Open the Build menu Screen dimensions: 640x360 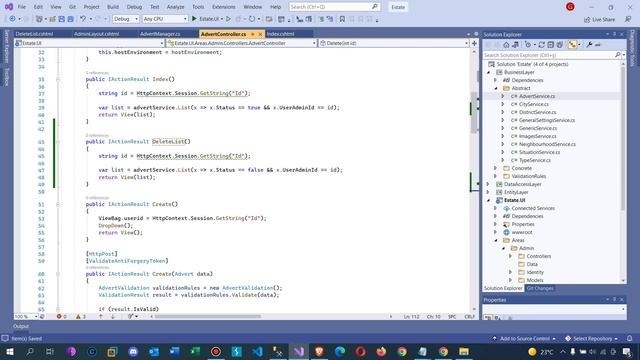tap(113, 7)
